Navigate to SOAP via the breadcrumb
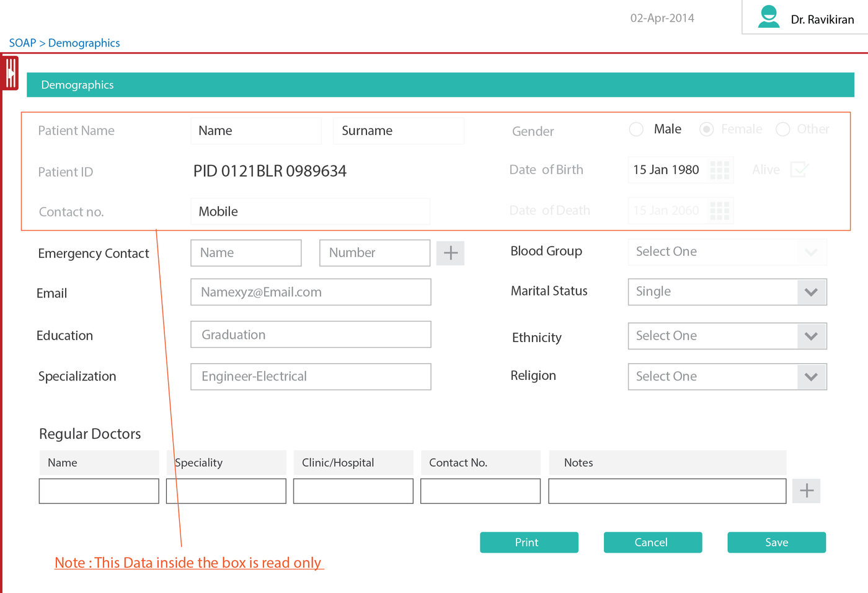This screenshot has width=868, height=593. coord(22,43)
